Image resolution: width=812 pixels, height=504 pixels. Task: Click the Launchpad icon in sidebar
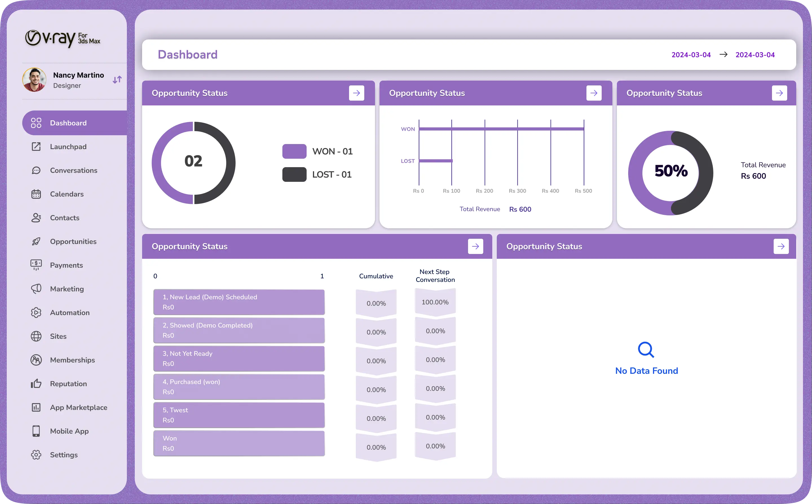[x=36, y=147]
